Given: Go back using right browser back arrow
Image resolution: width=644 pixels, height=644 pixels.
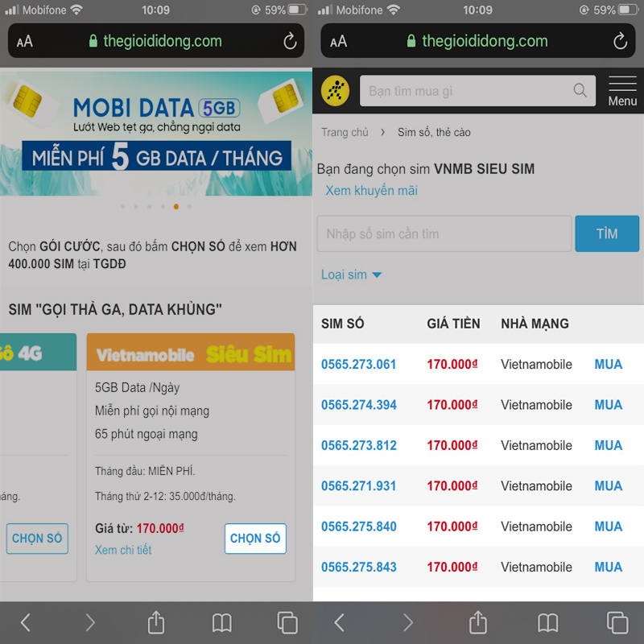Looking at the screenshot, I should click(x=339, y=621).
